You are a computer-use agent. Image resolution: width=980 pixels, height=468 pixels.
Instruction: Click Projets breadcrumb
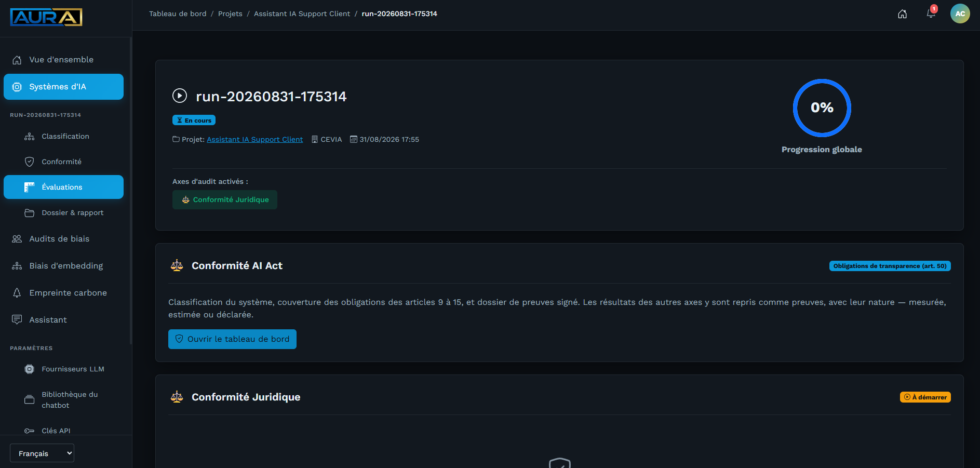230,14
